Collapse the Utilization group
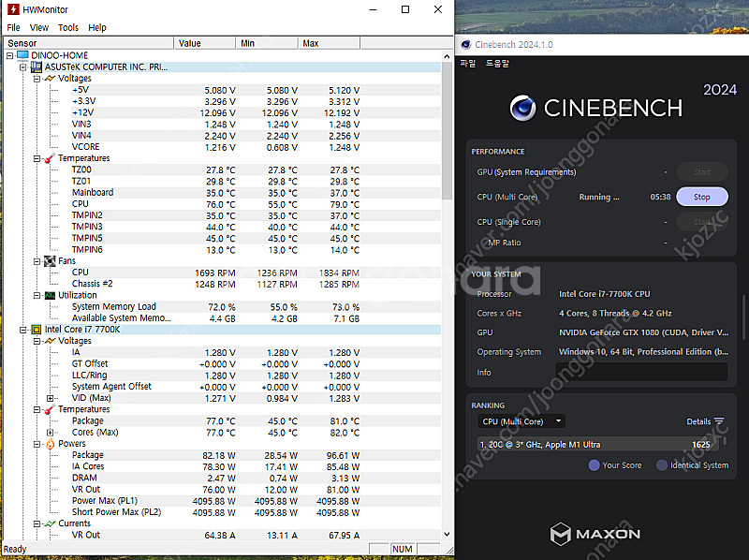 click(37, 295)
